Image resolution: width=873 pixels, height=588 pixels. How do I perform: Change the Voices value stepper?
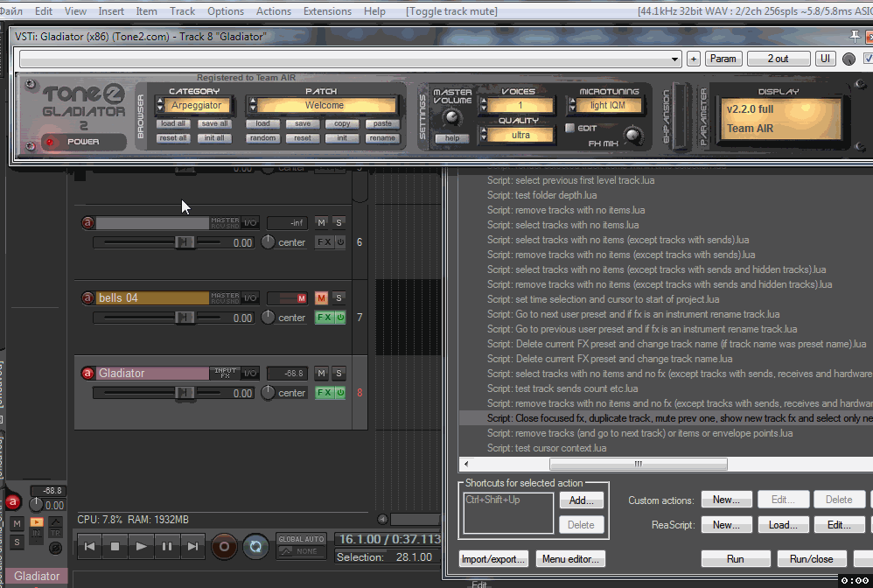[483, 105]
